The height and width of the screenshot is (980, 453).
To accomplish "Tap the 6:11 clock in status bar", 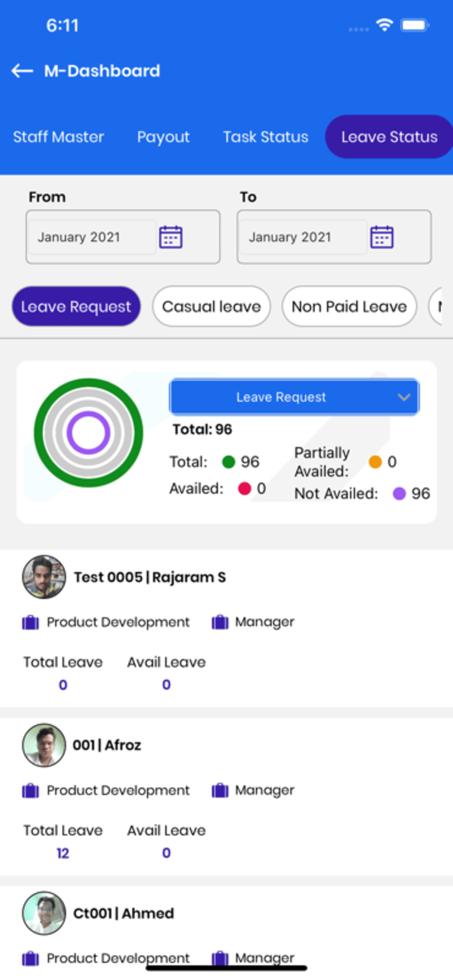I will [x=62, y=26].
